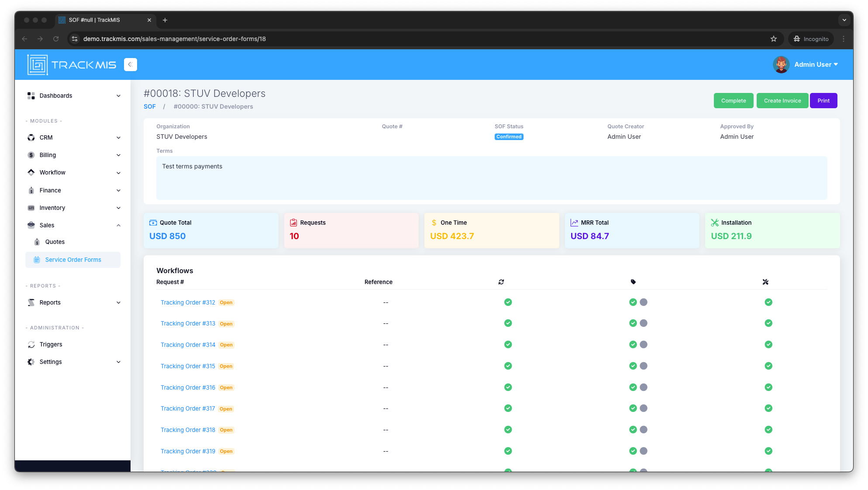
Task: Open the Admin User dropdown menu
Action: 816,65
